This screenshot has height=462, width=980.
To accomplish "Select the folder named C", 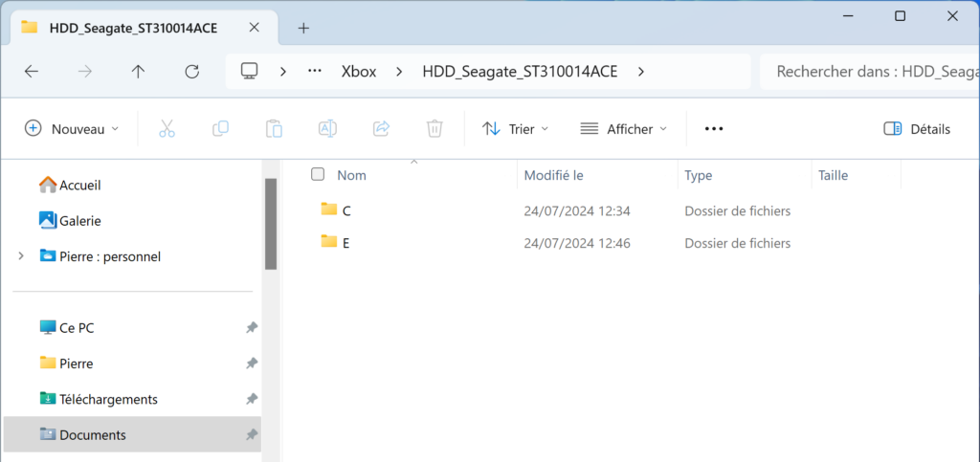I will pyautogui.click(x=346, y=211).
